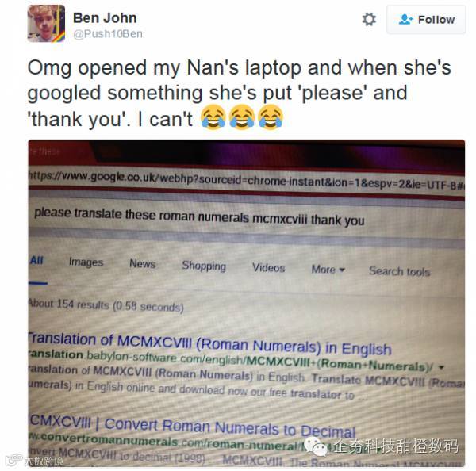Select the All search tab
The height and width of the screenshot is (471, 476).
click(36, 260)
